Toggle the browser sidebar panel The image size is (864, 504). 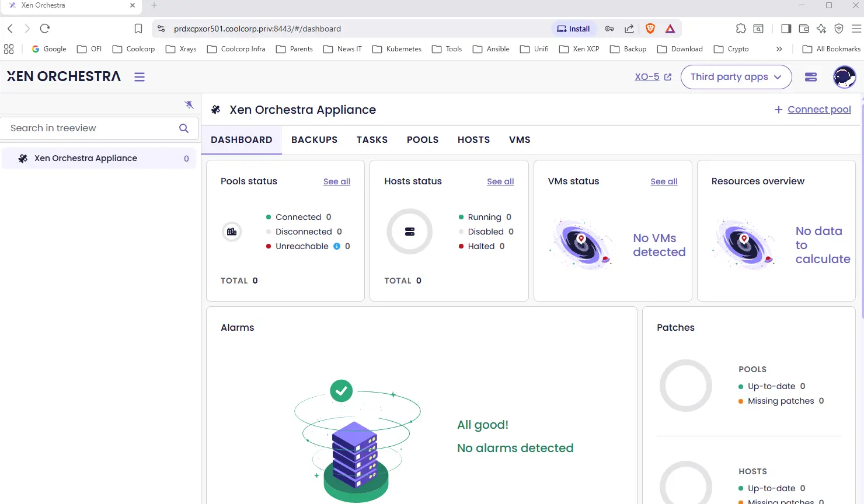(786, 29)
